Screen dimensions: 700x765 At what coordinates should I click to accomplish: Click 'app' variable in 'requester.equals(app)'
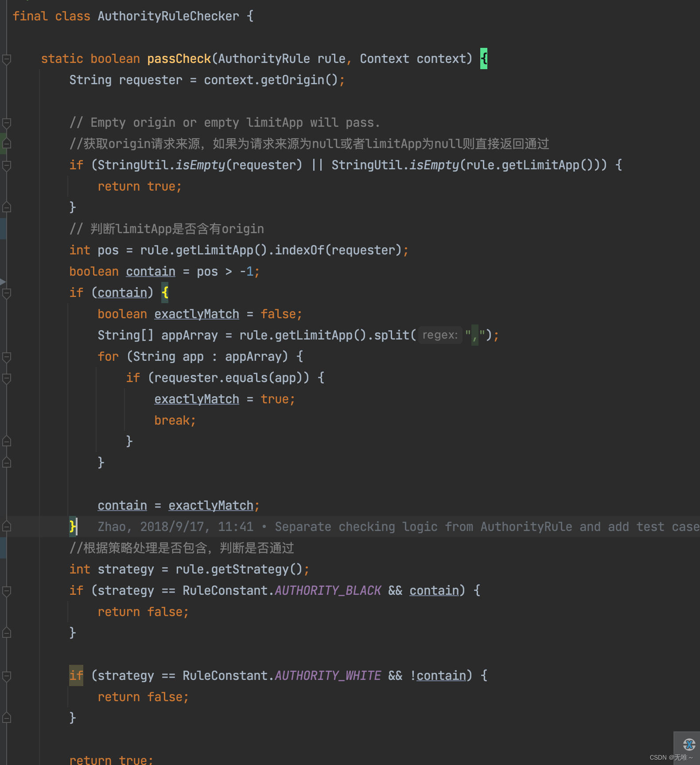click(285, 378)
